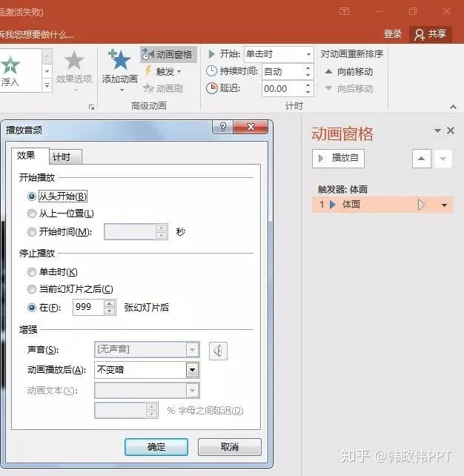The image size is (464, 476).
Task: Click the Animation Painter (动画刷) icon
Action: tap(148, 88)
